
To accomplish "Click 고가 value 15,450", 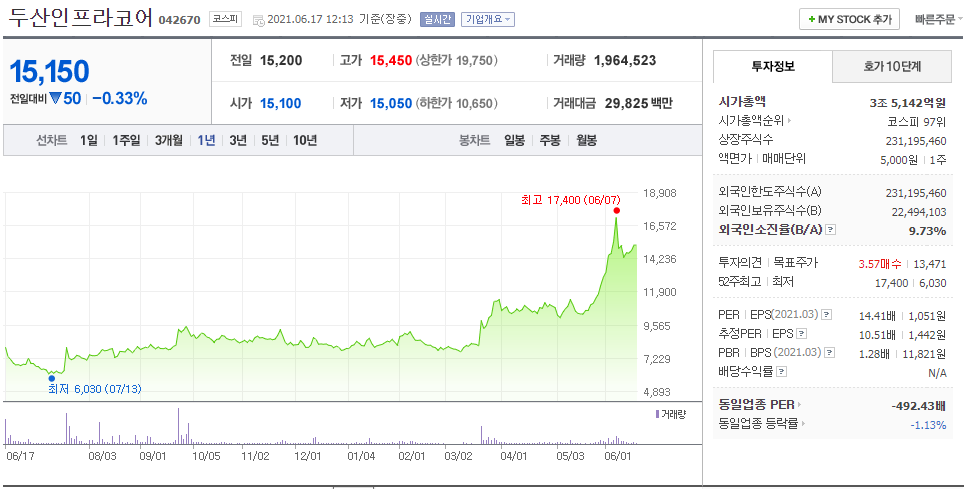I will point(391,61).
